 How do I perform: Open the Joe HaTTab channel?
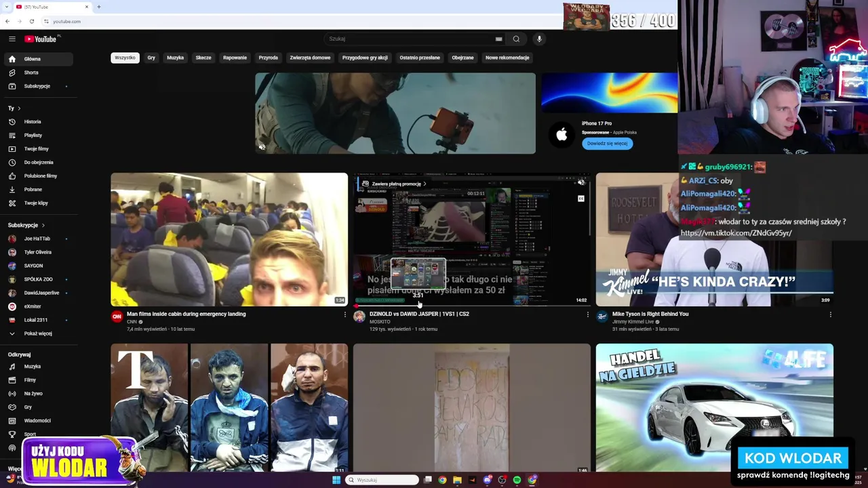38,239
